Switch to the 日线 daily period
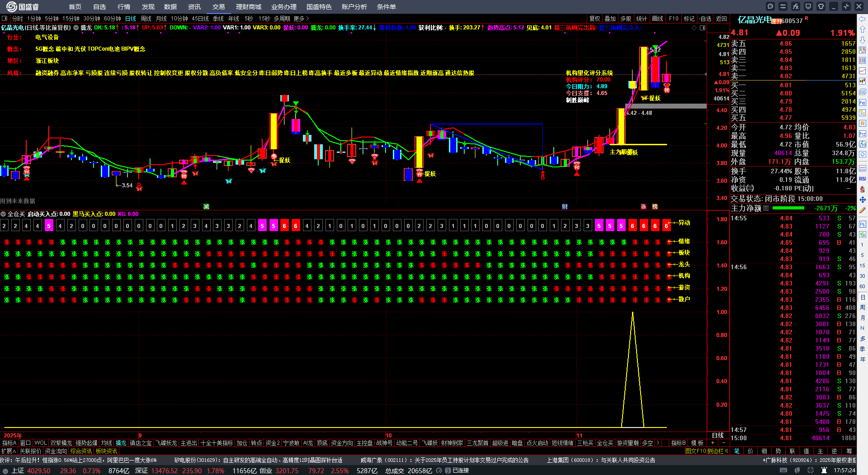This screenshot has height=475, width=868. [131, 19]
